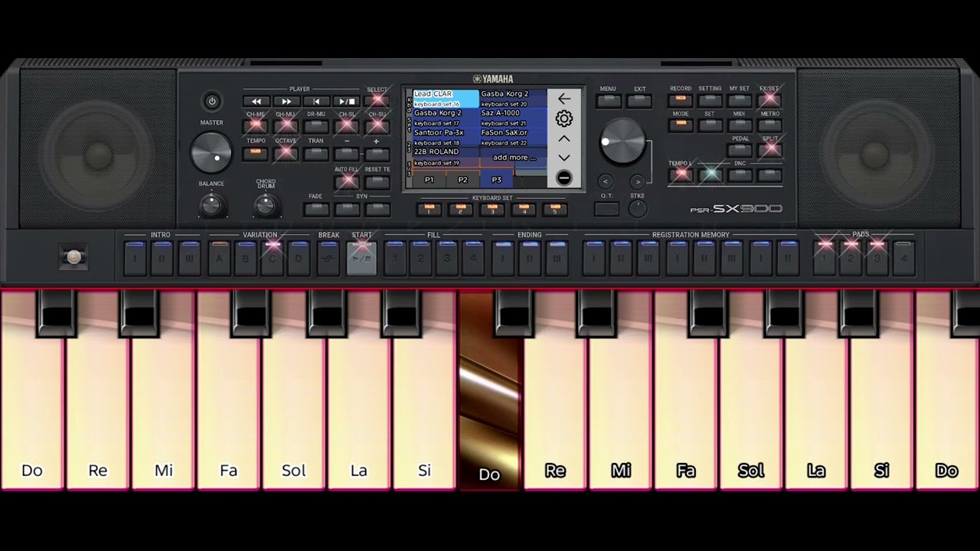
Task: Click the CHORD DRUM knob
Action: [x=266, y=205]
